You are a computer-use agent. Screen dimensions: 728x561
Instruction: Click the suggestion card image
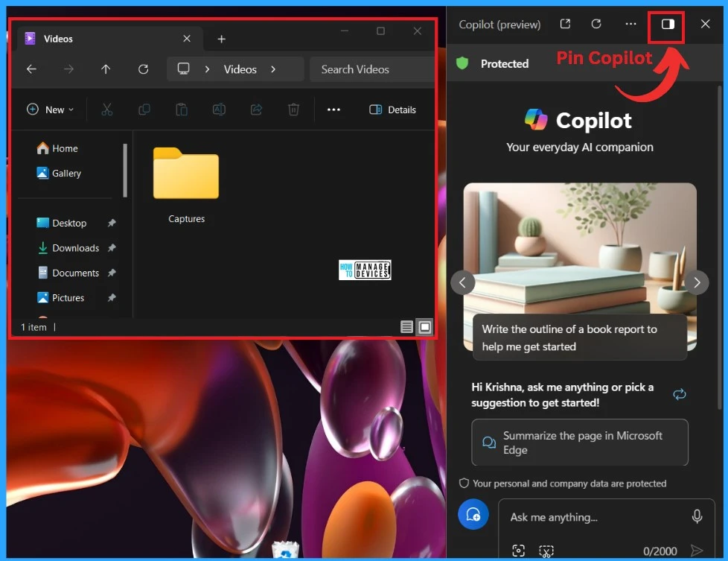pos(579,248)
